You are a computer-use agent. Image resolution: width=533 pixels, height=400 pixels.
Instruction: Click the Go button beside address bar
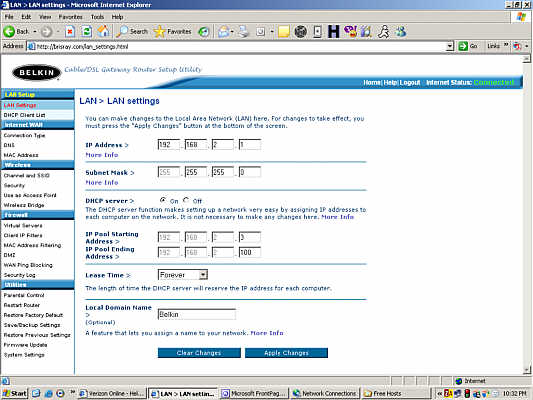coord(468,46)
